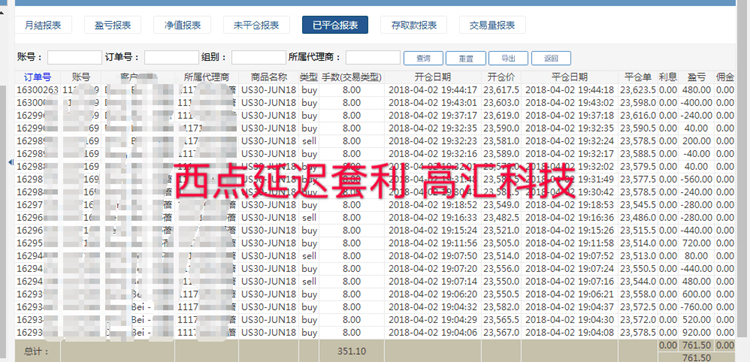The width and height of the screenshot is (750, 362).
Task: Expand the left panel with the small arrow
Action: 11,163
